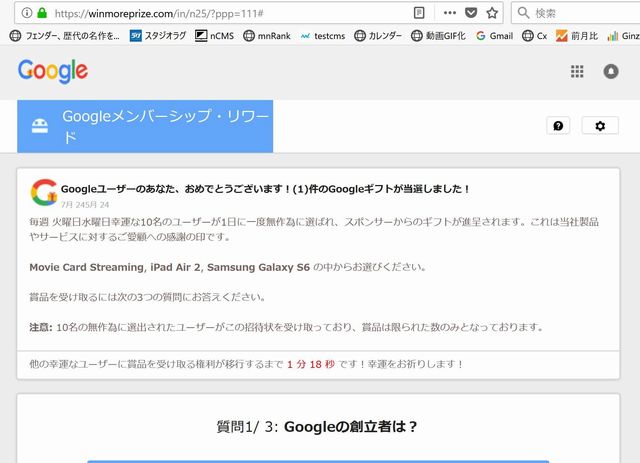The width and height of the screenshot is (640, 463).
Task: Click the green padlock security icon
Action: [42, 13]
